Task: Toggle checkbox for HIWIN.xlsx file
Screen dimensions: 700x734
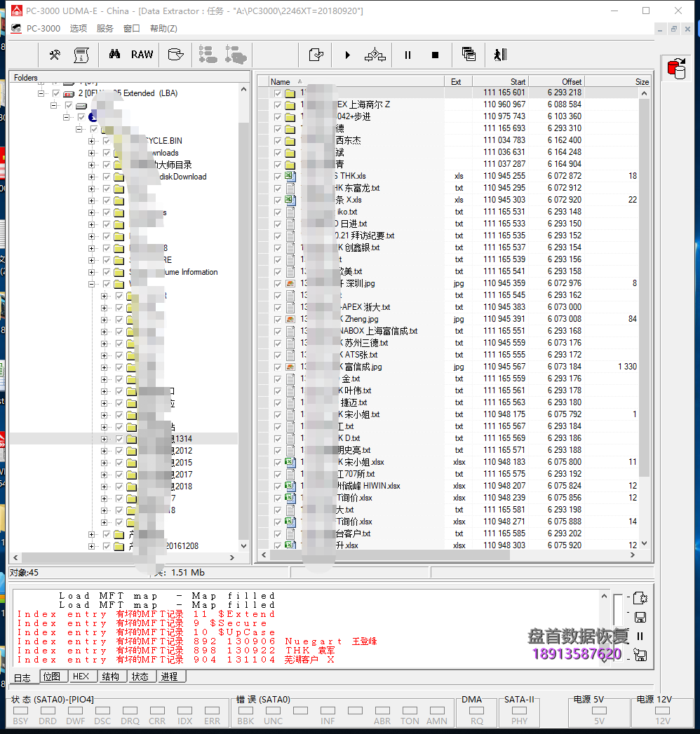Action: (278, 486)
